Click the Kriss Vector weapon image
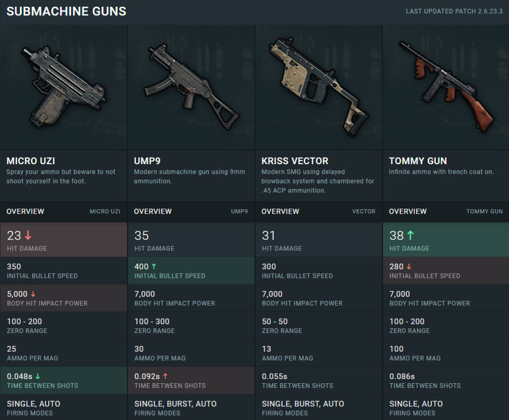 pyautogui.click(x=319, y=87)
